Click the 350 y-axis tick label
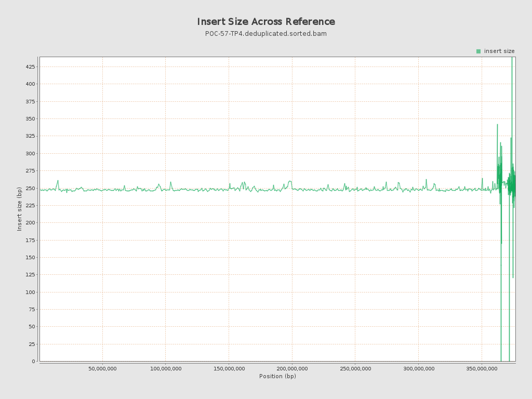The width and height of the screenshot is (532, 399). (x=30, y=119)
